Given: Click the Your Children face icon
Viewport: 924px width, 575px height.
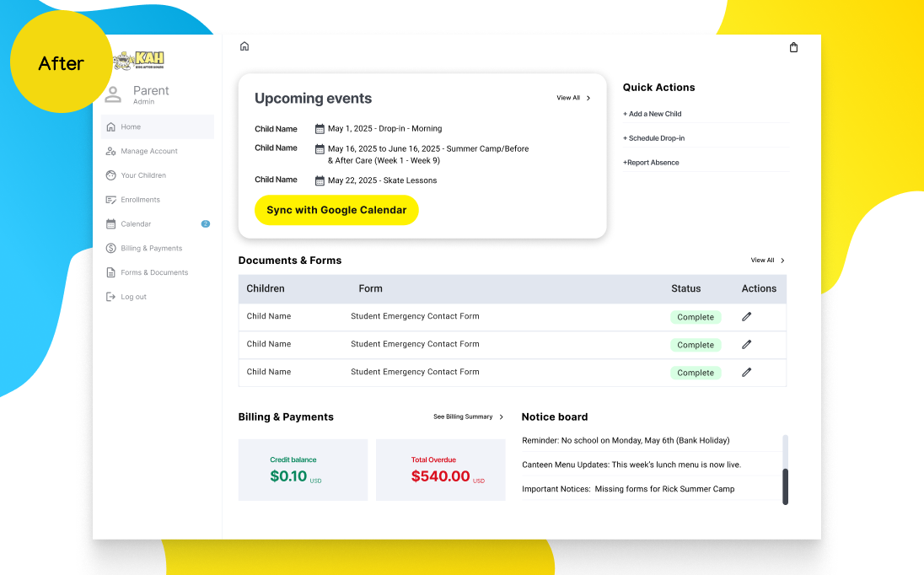Looking at the screenshot, I should [x=110, y=175].
